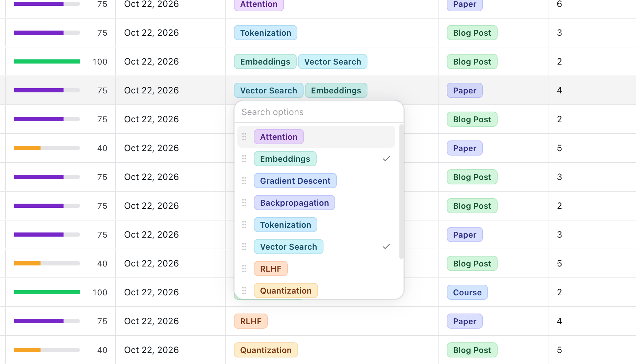Click drag handle beside Tokenization option
The image size is (636, 364).
click(x=244, y=225)
